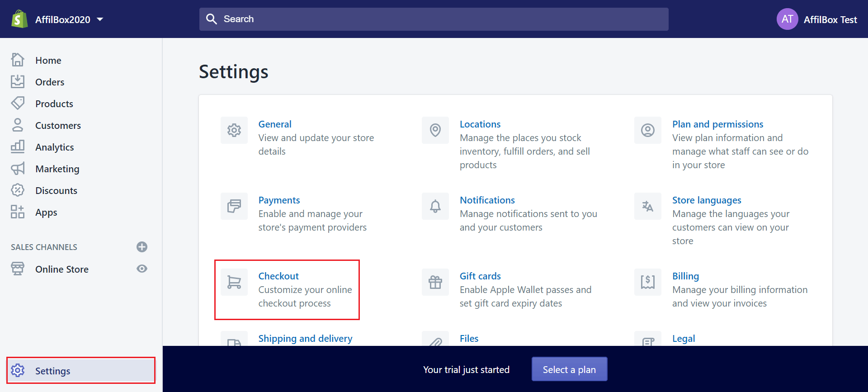Image resolution: width=868 pixels, height=392 pixels.
Task: Click the Shopify logo in header
Action: (x=19, y=19)
